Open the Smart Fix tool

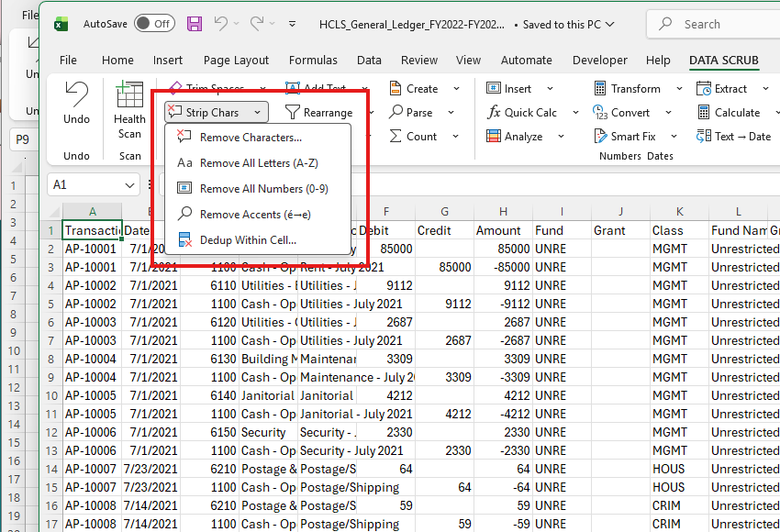pyautogui.click(x=630, y=136)
